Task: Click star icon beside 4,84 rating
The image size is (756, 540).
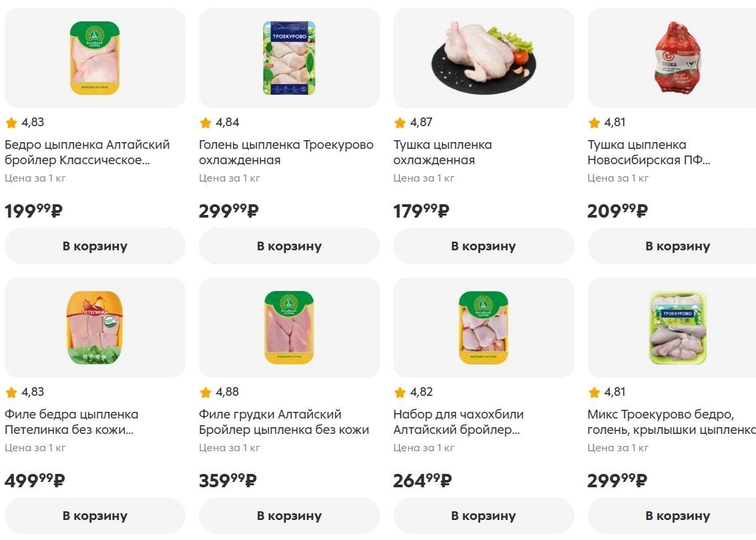Action: click(x=206, y=123)
